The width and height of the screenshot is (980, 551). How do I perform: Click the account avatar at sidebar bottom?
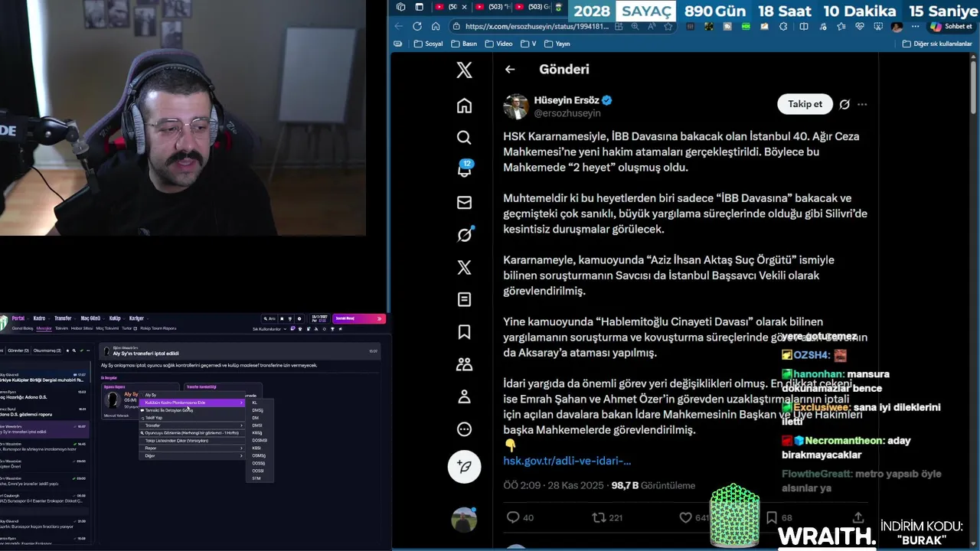[x=464, y=520]
